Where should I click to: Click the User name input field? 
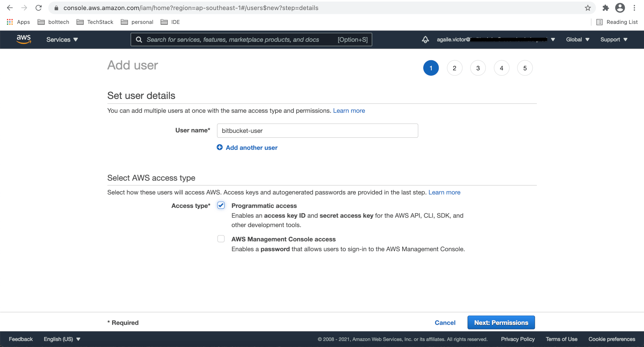tap(317, 131)
